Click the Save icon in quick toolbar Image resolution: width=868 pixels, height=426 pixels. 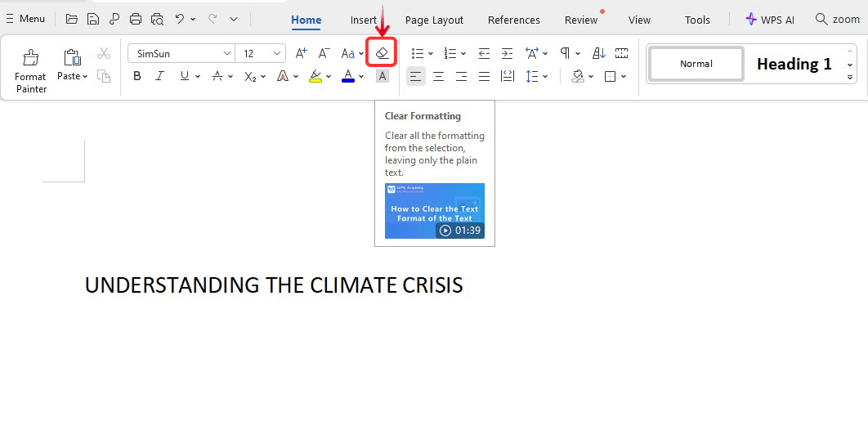93,19
